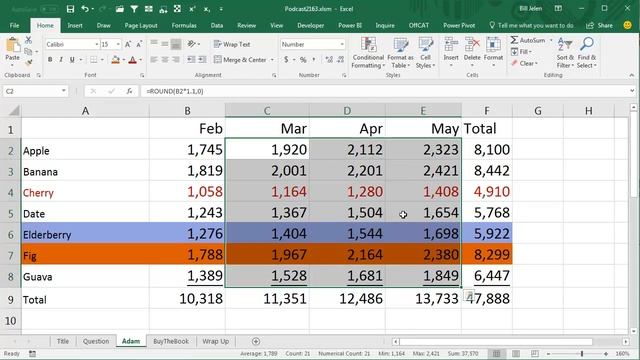The image size is (640, 360).
Task: Click the Format cells icon
Action: point(493,44)
